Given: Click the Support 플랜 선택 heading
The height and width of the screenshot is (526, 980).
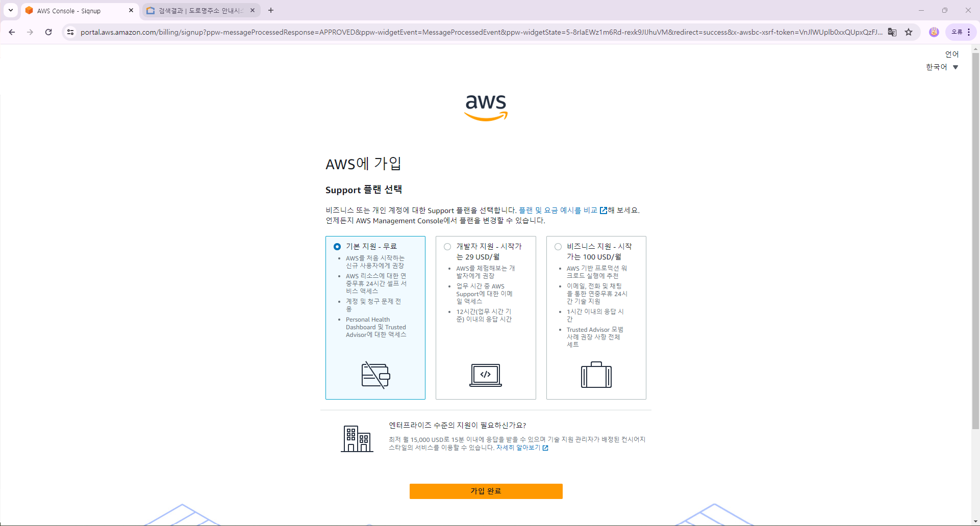Looking at the screenshot, I should click(364, 190).
